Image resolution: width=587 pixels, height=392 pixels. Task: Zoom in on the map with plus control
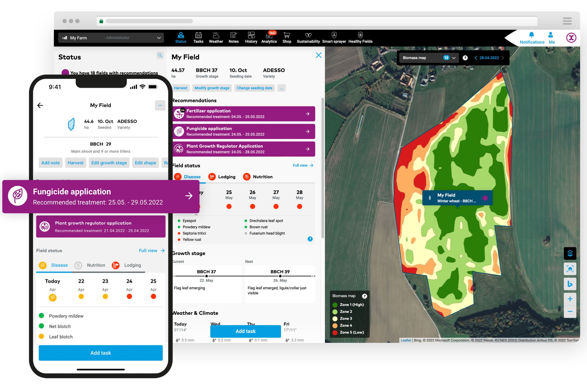(570, 298)
